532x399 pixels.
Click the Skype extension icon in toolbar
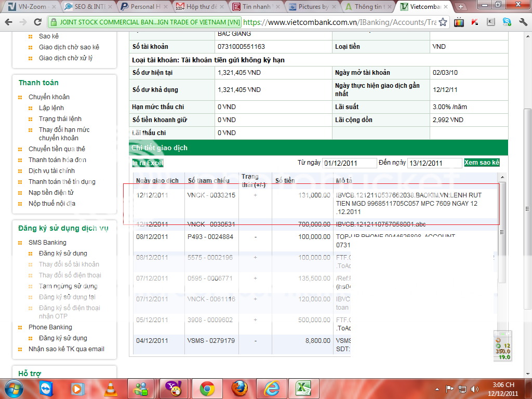point(507,22)
